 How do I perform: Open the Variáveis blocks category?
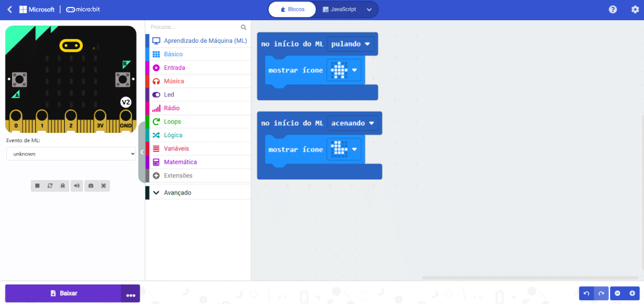(x=198, y=149)
